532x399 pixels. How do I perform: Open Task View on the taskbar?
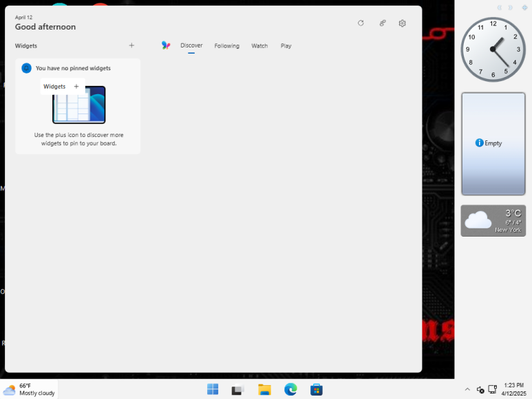click(x=238, y=389)
